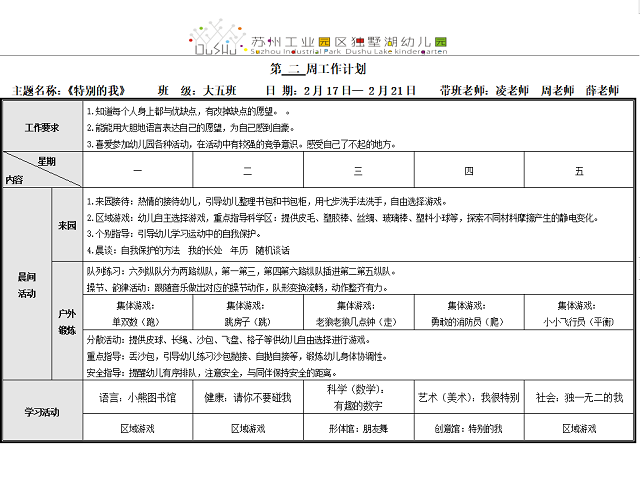Click the title 第二周工作计划

click(x=318, y=69)
